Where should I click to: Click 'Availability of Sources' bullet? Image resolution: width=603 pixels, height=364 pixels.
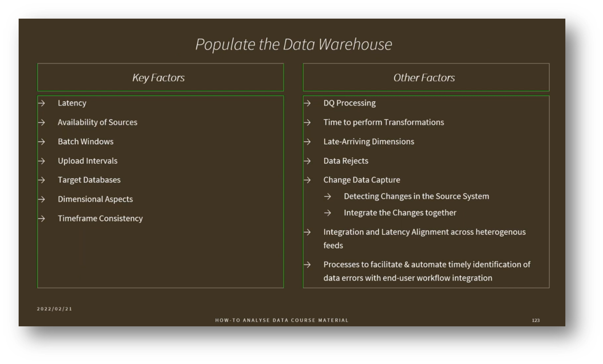[x=98, y=122]
